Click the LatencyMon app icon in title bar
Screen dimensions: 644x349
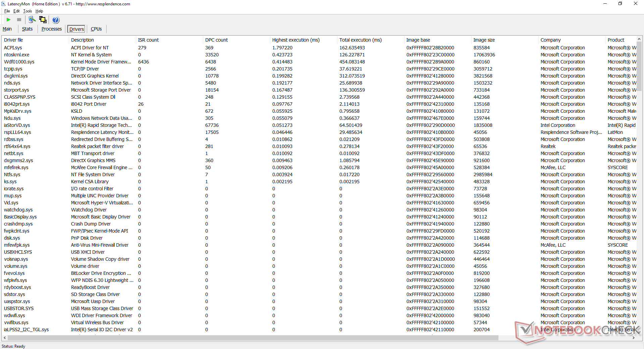pyautogui.click(x=4, y=4)
